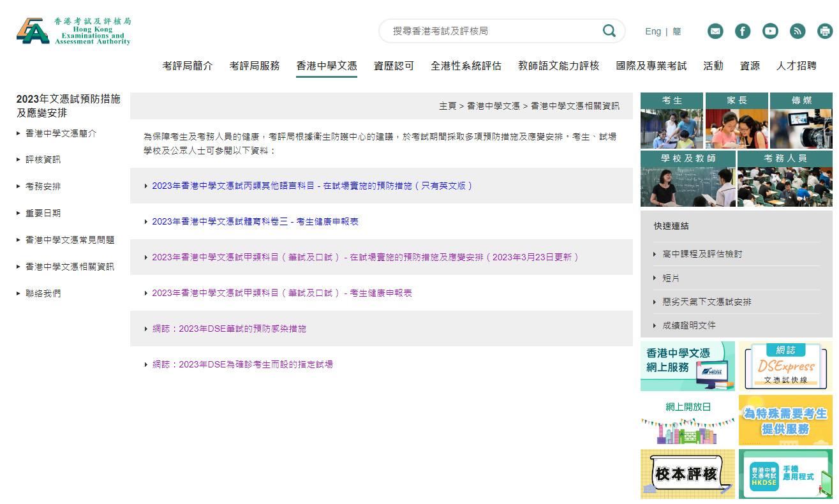Open the 體育科卷三 考生健康申報表 link

click(x=255, y=221)
